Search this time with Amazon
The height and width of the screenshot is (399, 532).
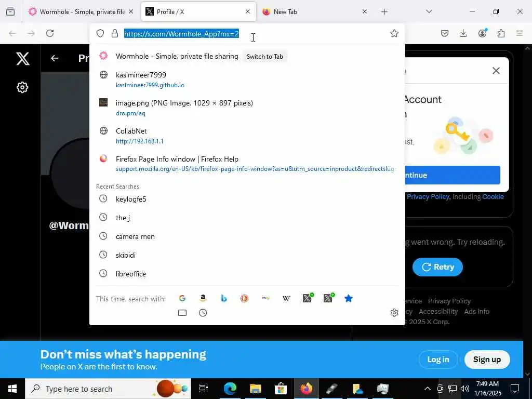(203, 298)
